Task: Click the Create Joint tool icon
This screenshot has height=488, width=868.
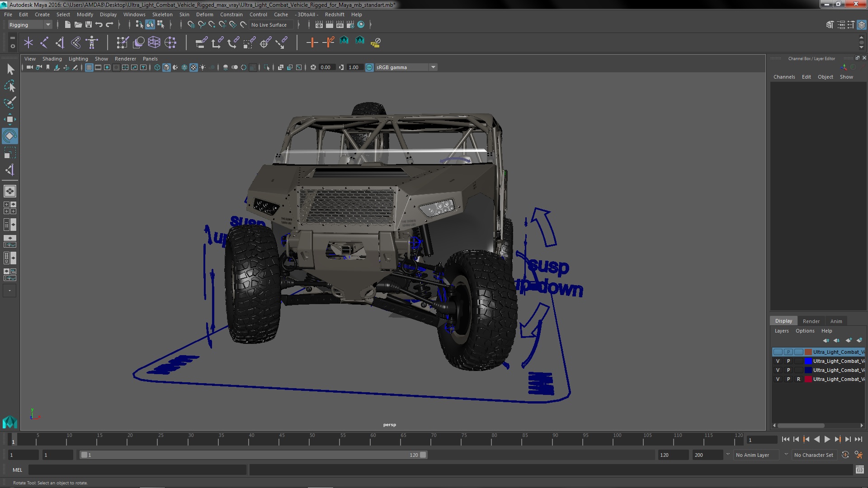Action: (x=44, y=42)
